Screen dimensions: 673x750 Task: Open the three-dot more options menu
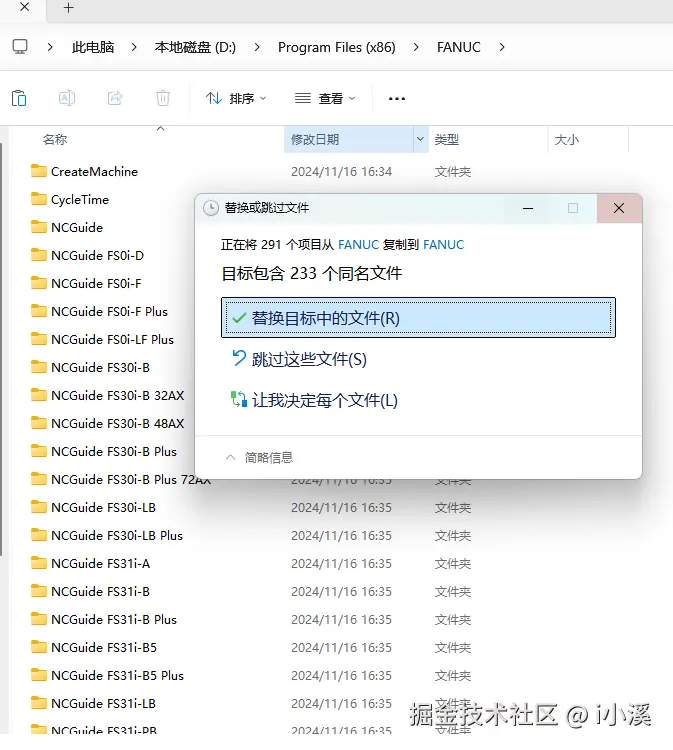pos(397,99)
